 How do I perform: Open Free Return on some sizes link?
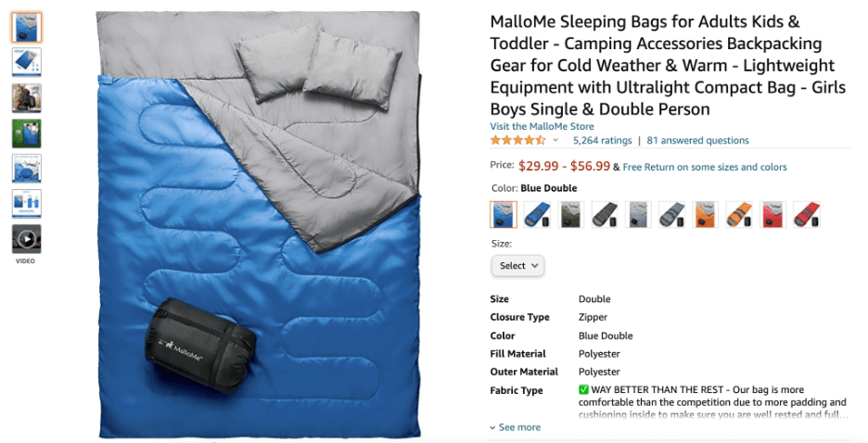[x=705, y=167]
